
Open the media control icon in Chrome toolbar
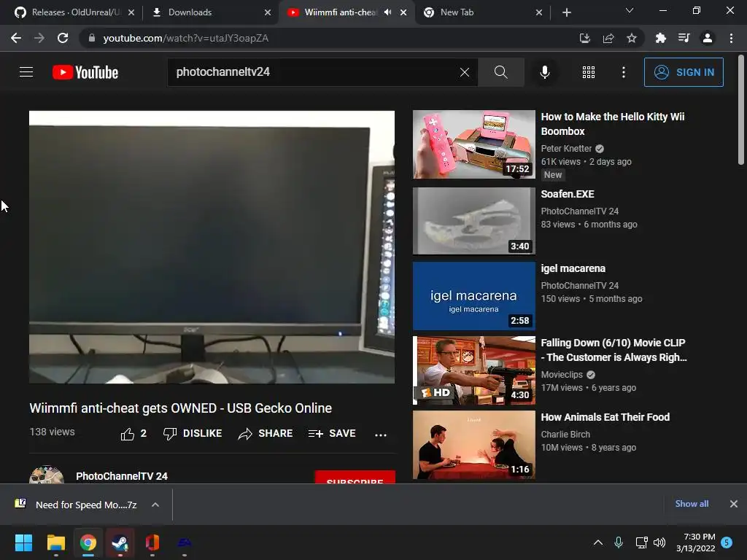coord(684,38)
